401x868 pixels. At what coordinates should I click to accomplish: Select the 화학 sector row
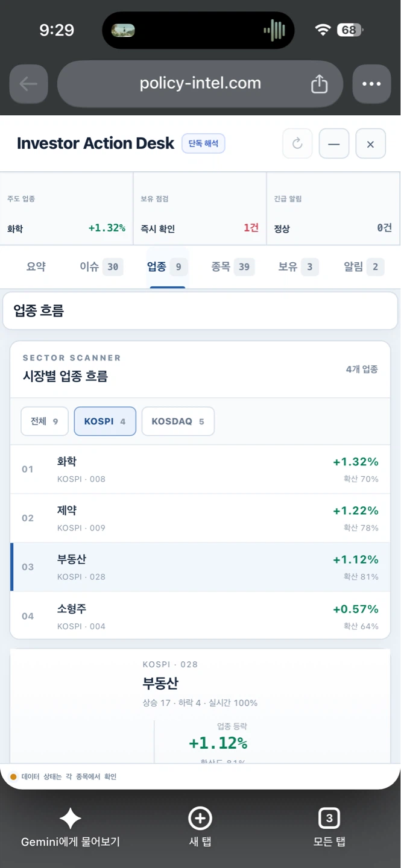[200, 470]
